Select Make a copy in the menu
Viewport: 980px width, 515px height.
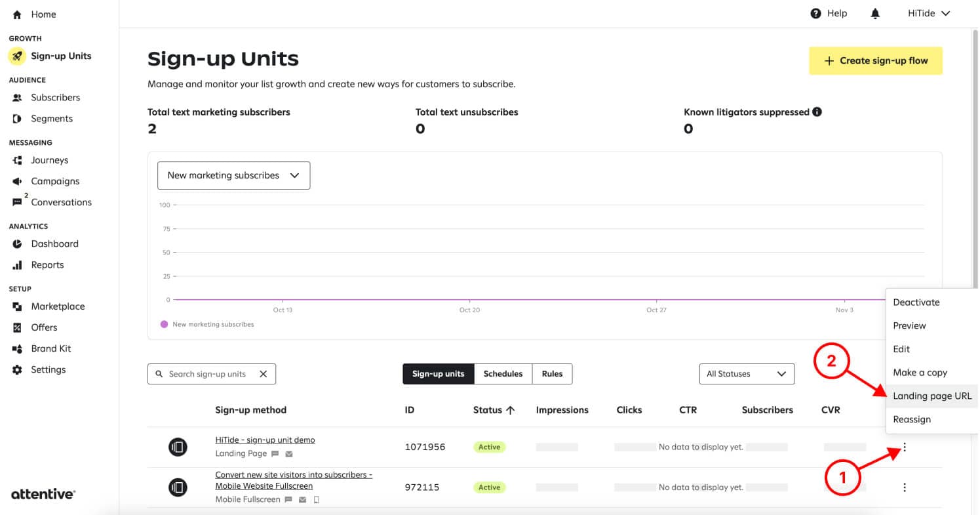(x=931, y=373)
